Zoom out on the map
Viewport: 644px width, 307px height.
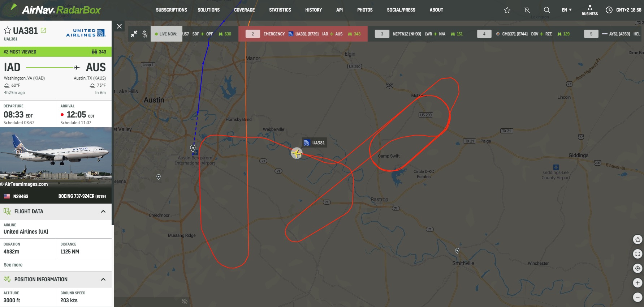click(x=637, y=297)
